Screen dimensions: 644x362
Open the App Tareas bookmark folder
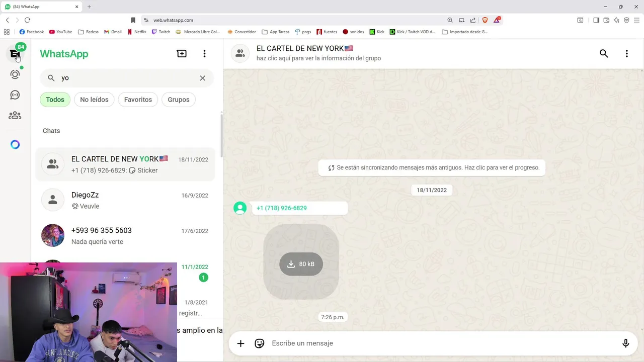click(x=276, y=32)
